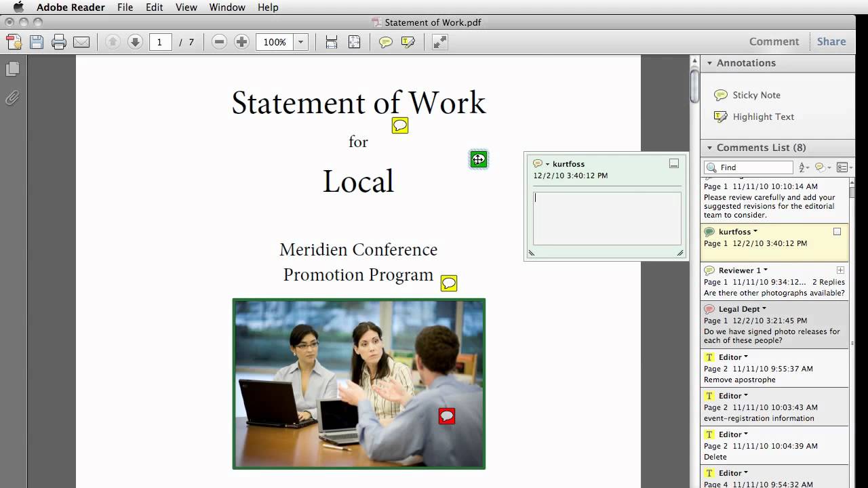
Task: Click the 2 Replies label on Reviewer 1
Action: point(829,282)
